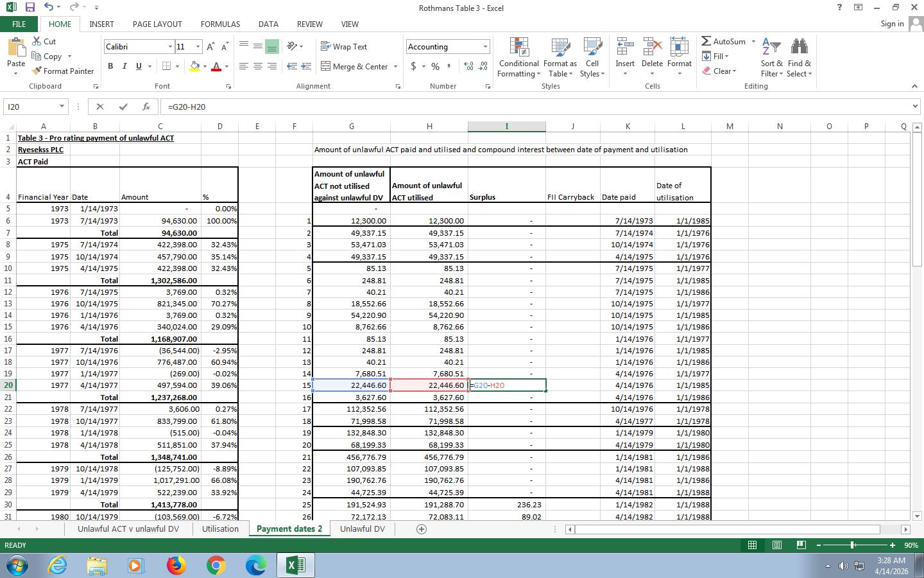Click the Format Painter tool
Screen dimensions: 924x578
click(x=62, y=71)
